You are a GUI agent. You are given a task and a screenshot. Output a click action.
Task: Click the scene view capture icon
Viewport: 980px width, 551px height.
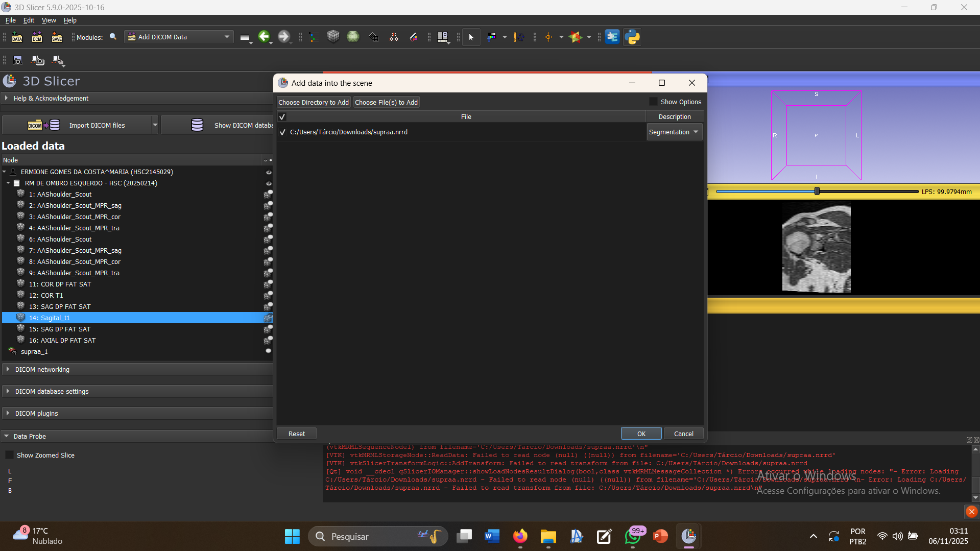click(38, 60)
